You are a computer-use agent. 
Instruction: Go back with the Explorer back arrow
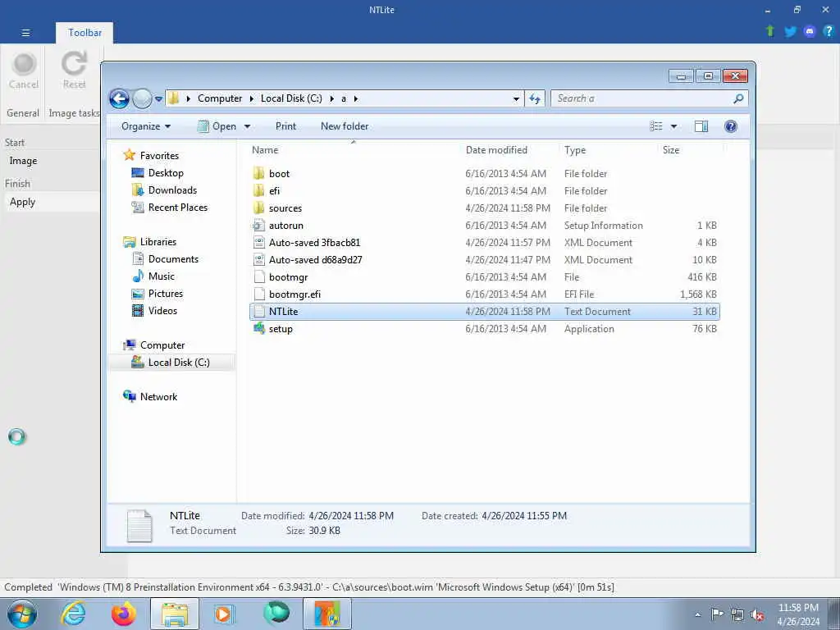pos(119,98)
